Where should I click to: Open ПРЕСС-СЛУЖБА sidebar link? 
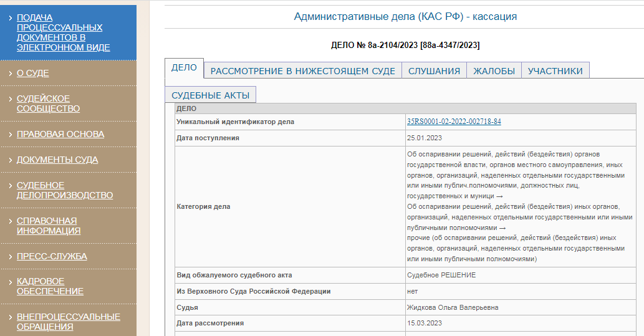pyautogui.click(x=52, y=256)
